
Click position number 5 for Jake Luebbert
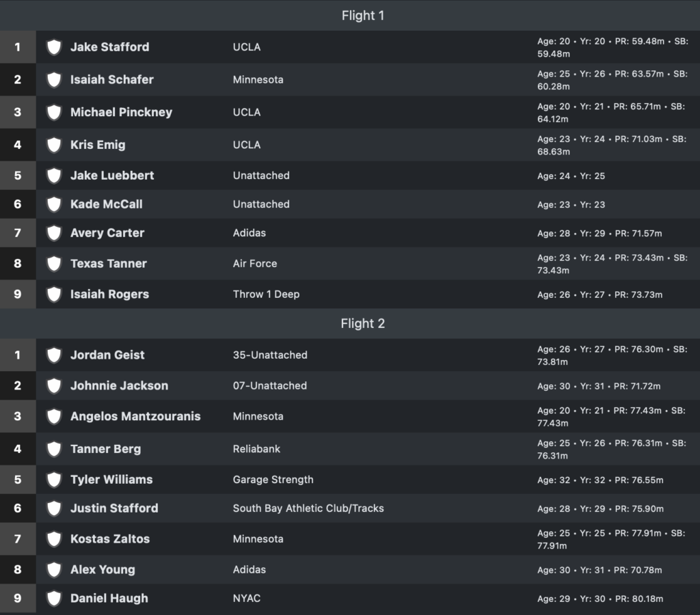18,176
